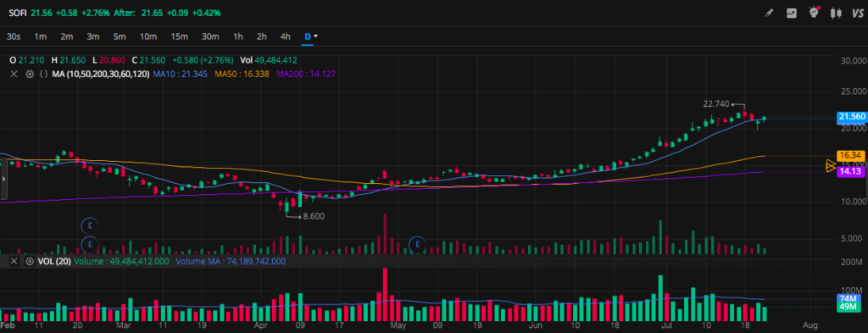Click the 22.740 high price label

716,104
